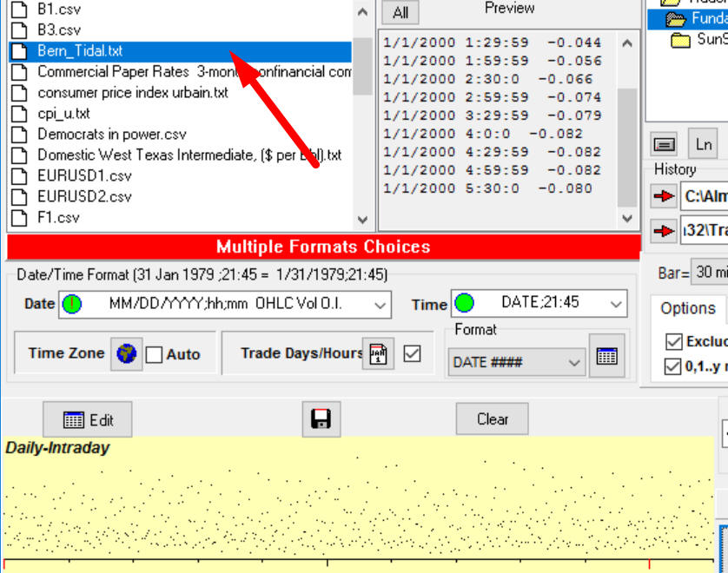Click the file icon next to B3.csv
Viewport: 728px width, 573px height.
(19, 30)
